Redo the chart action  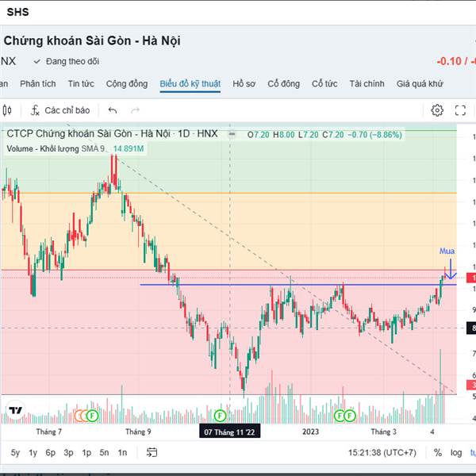[135, 110]
